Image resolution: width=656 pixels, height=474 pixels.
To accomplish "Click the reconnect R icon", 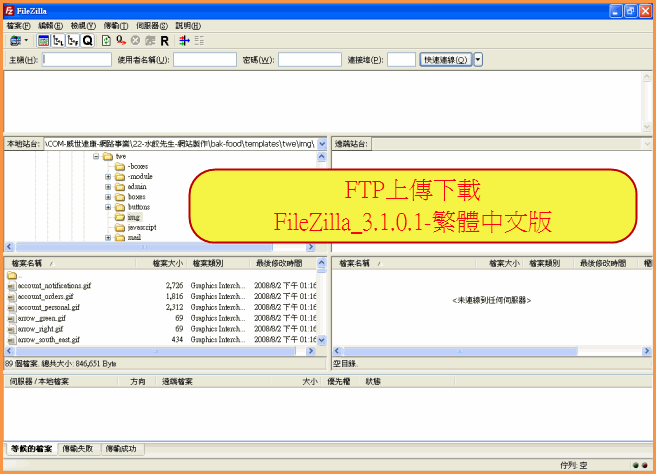I will click(x=164, y=41).
